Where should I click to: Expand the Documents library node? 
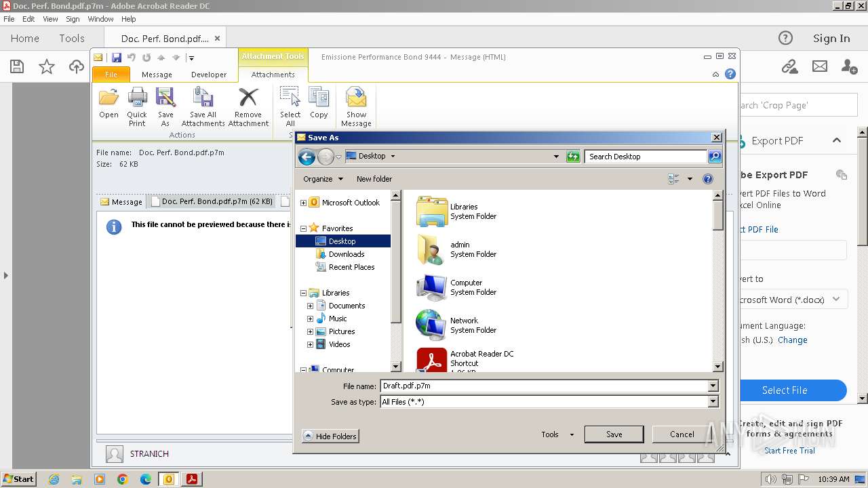click(310, 306)
